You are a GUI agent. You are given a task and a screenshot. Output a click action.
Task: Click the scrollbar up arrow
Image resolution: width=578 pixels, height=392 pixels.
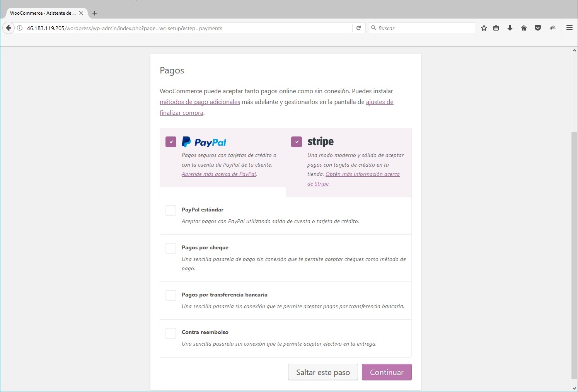tap(574, 51)
